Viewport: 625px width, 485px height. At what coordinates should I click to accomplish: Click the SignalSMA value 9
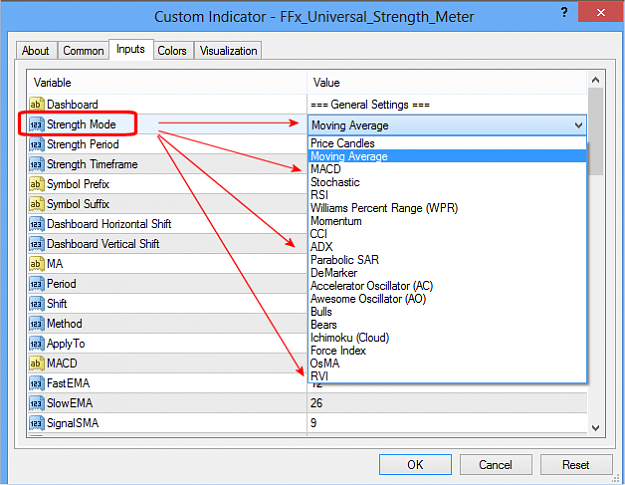313,423
